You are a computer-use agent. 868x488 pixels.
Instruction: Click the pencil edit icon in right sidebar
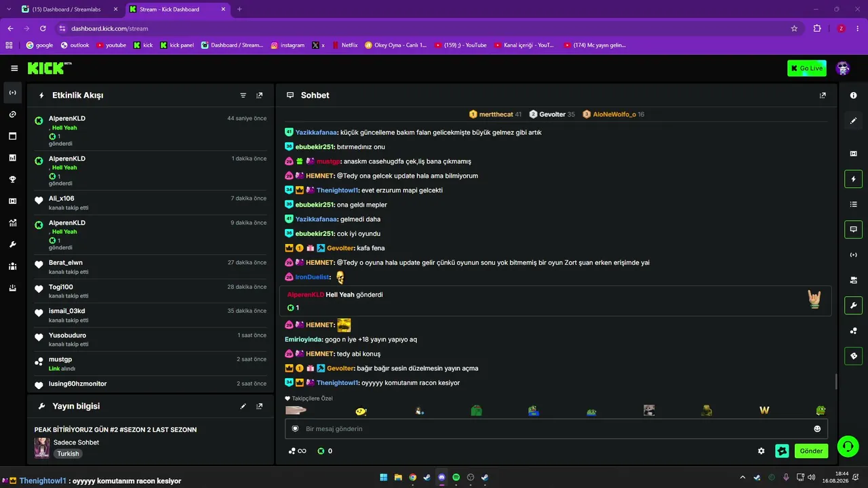(x=853, y=121)
